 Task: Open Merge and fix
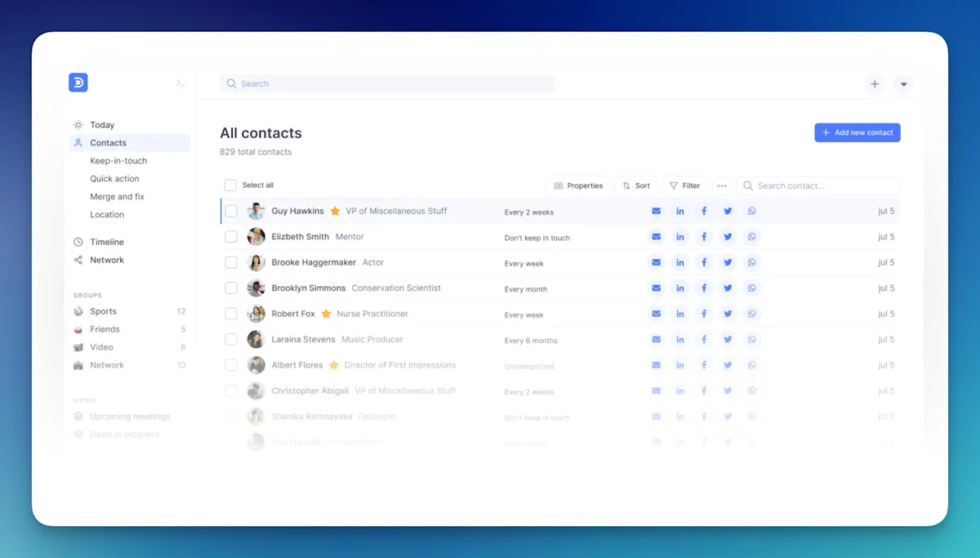pyautogui.click(x=117, y=197)
